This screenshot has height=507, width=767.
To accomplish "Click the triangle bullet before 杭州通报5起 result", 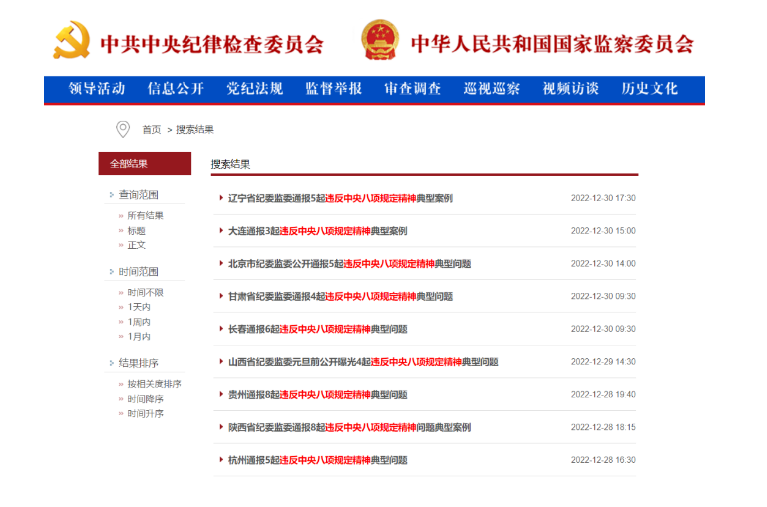I will point(221,460).
